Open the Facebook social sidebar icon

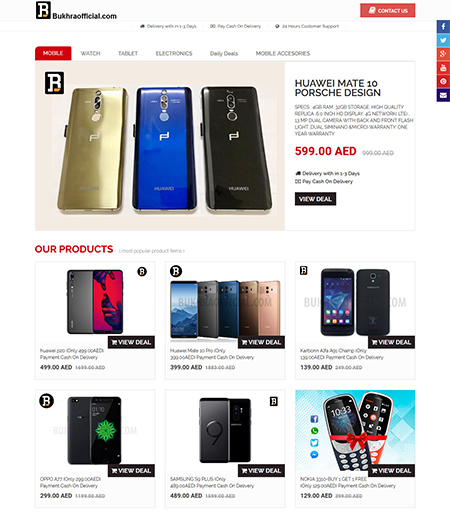coord(443,27)
